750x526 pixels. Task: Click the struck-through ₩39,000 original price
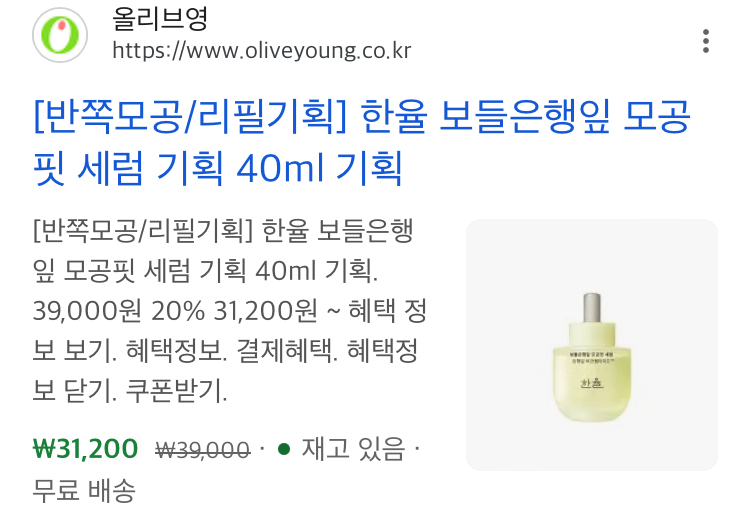click(x=203, y=450)
